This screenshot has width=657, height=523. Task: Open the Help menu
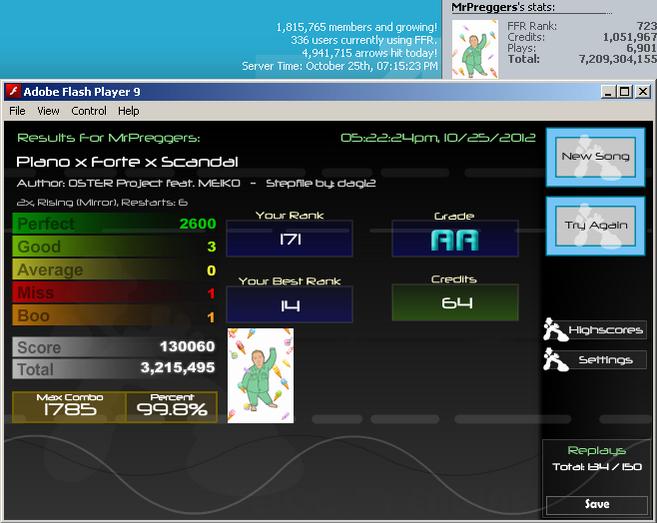(128, 111)
